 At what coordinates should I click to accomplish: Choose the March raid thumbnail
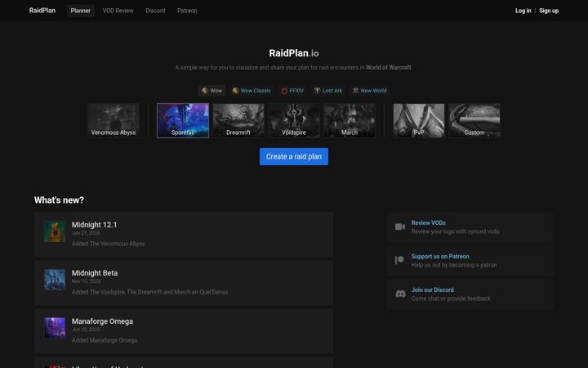click(350, 120)
